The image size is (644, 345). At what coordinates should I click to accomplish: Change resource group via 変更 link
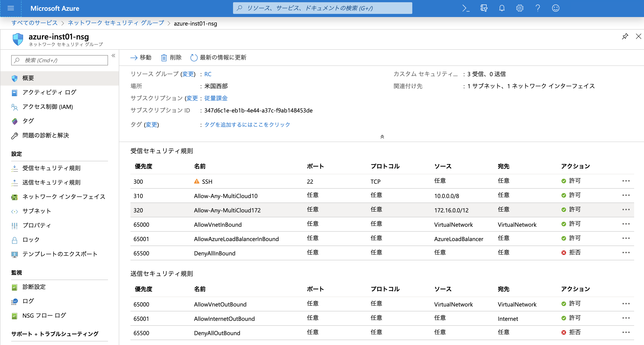point(188,74)
